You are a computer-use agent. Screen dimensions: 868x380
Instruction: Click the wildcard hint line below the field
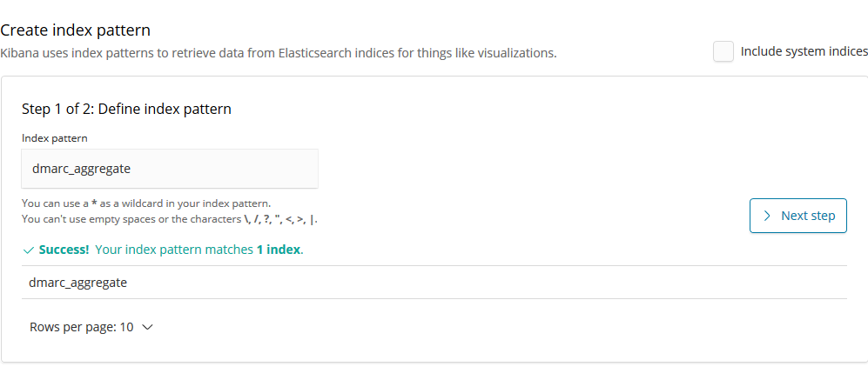(146, 203)
